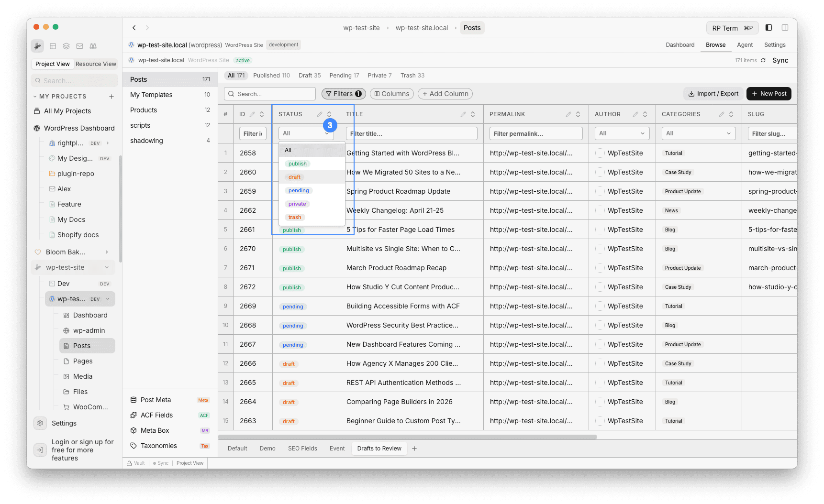Toggle the left sidebar panel icon
The width and height of the screenshot is (824, 504).
769,28
